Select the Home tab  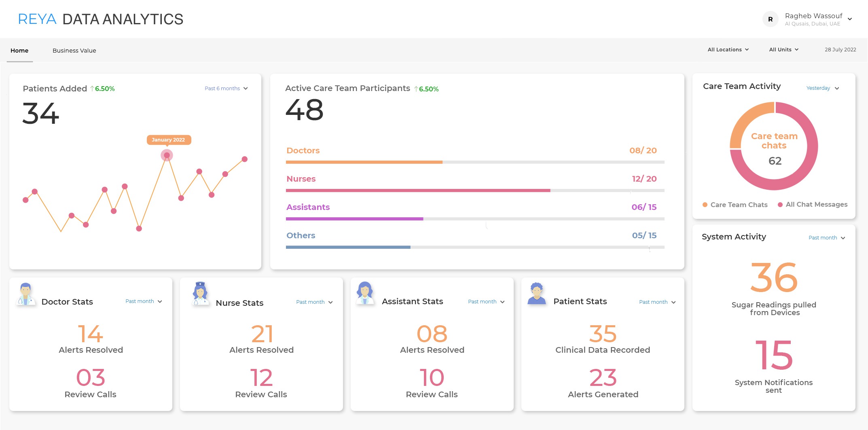19,51
